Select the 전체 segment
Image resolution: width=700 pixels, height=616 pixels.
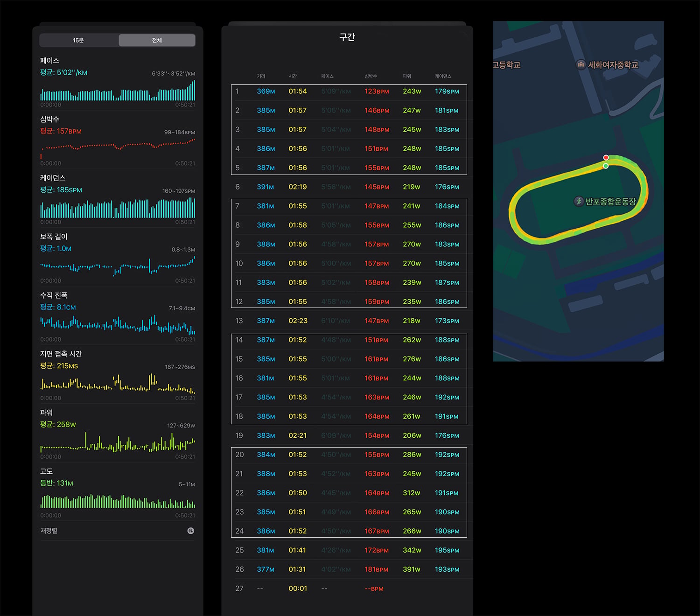coord(157,40)
